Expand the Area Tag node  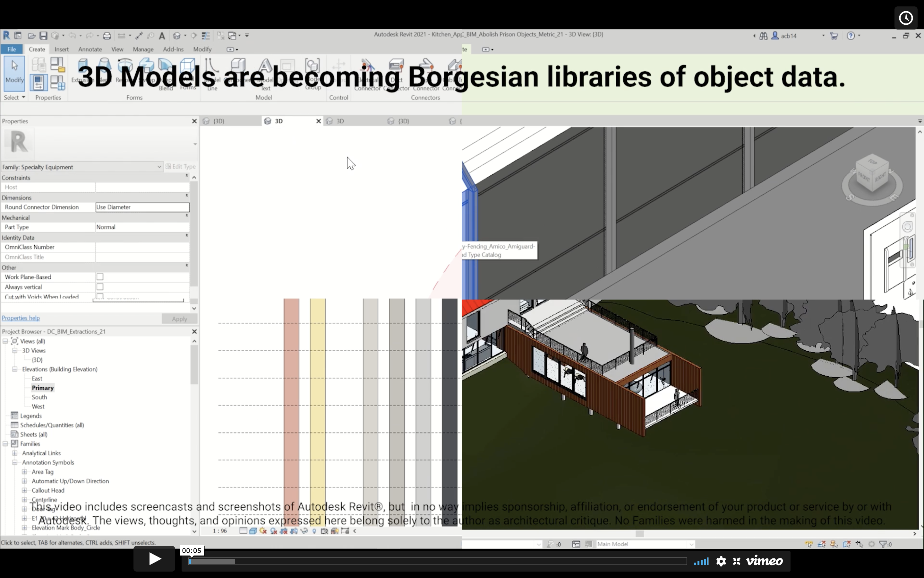tap(24, 472)
